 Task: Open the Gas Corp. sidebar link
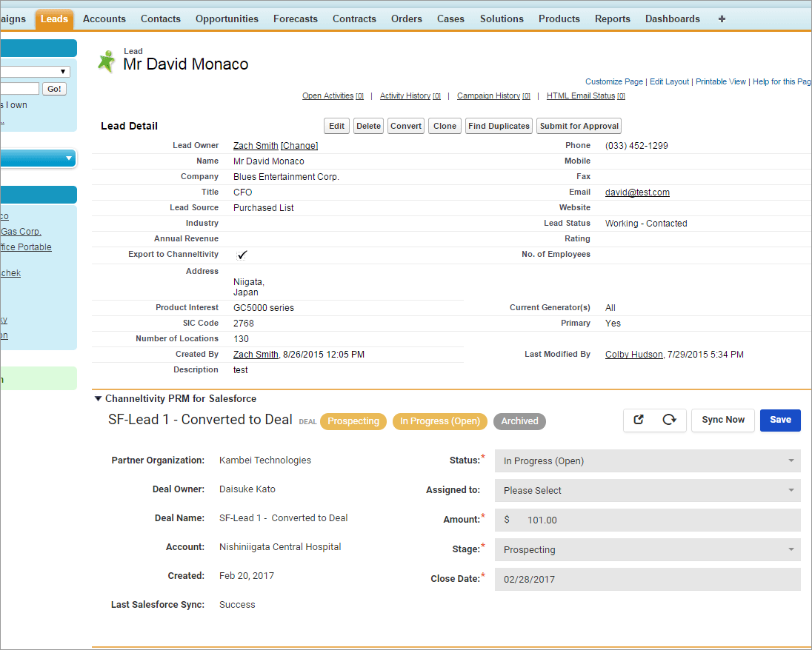click(x=21, y=232)
